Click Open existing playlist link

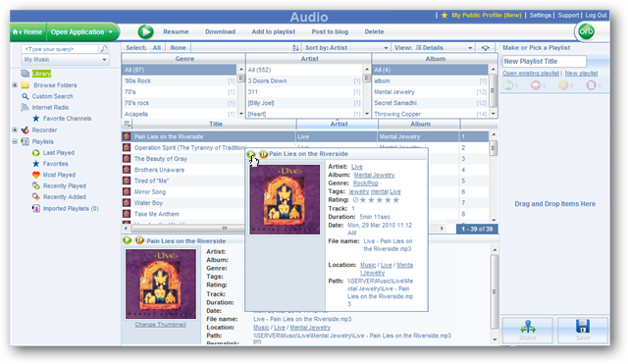tap(531, 74)
